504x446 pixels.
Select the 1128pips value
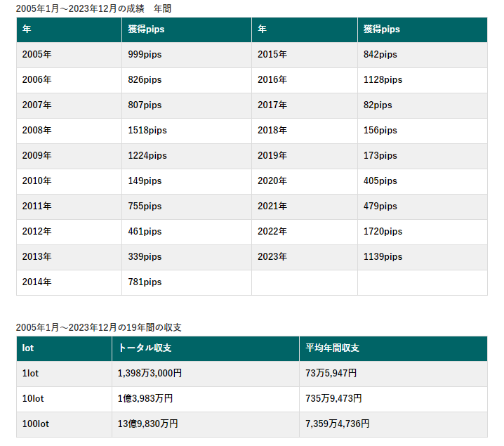pyautogui.click(x=383, y=80)
